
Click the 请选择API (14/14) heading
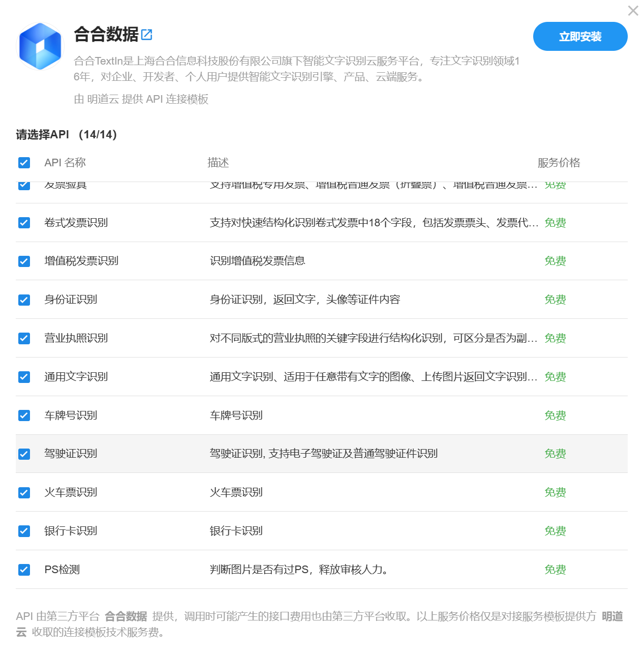pos(67,135)
